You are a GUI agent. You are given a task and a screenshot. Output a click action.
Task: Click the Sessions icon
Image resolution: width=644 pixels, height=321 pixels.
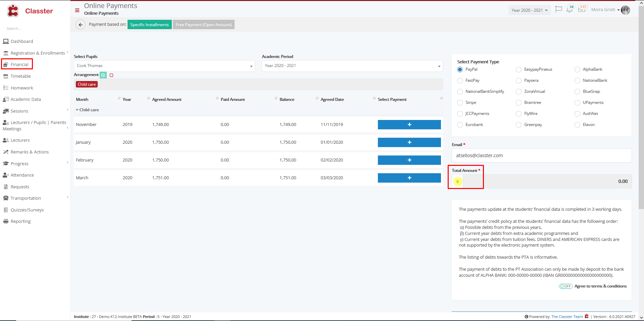click(6, 111)
